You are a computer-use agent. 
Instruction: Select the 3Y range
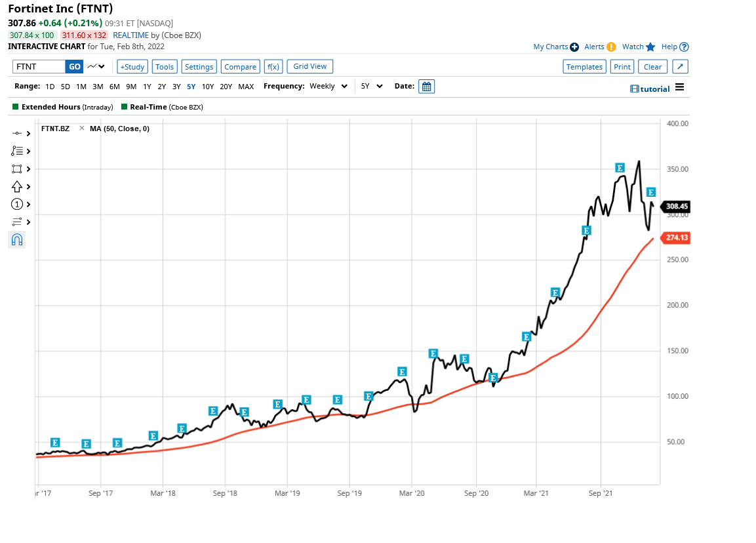click(176, 87)
